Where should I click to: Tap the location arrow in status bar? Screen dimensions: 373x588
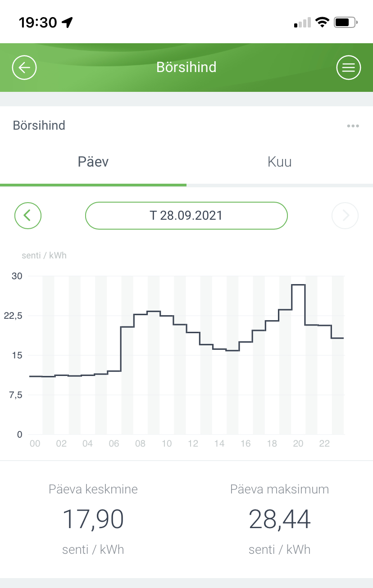coord(67,23)
